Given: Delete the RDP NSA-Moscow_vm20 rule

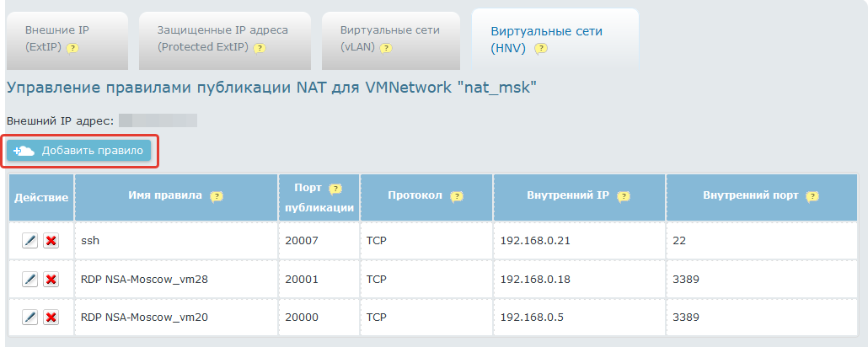Looking at the screenshot, I should coord(51,318).
